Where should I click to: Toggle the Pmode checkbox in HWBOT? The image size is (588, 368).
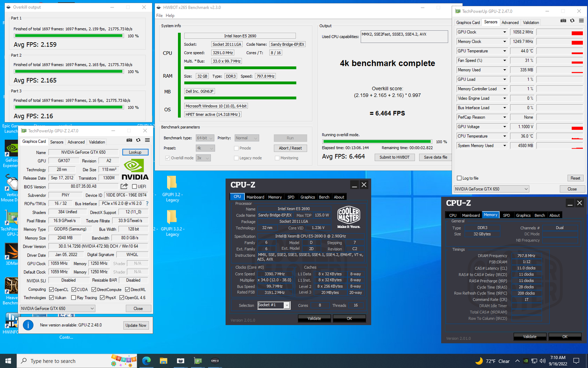click(236, 148)
